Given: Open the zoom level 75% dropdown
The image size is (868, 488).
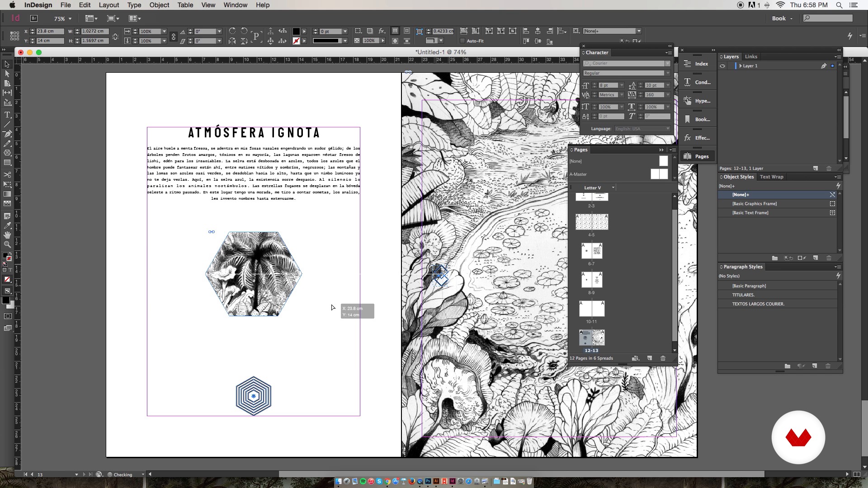Looking at the screenshot, I should point(70,19).
